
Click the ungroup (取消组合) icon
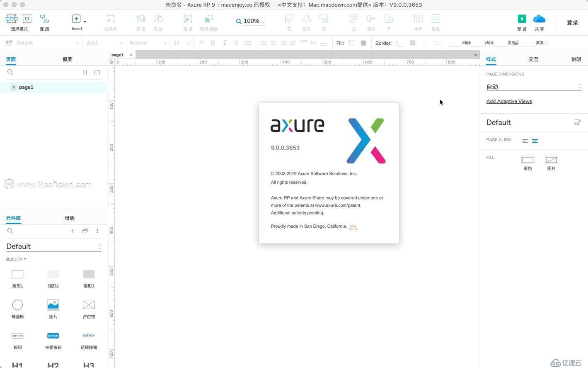pyautogui.click(x=209, y=19)
